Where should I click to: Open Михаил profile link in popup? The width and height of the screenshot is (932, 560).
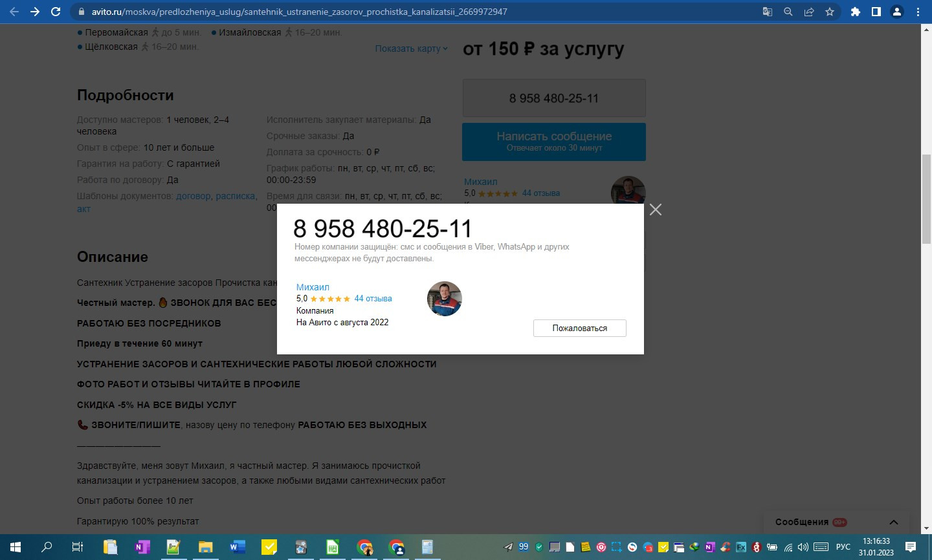click(313, 287)
